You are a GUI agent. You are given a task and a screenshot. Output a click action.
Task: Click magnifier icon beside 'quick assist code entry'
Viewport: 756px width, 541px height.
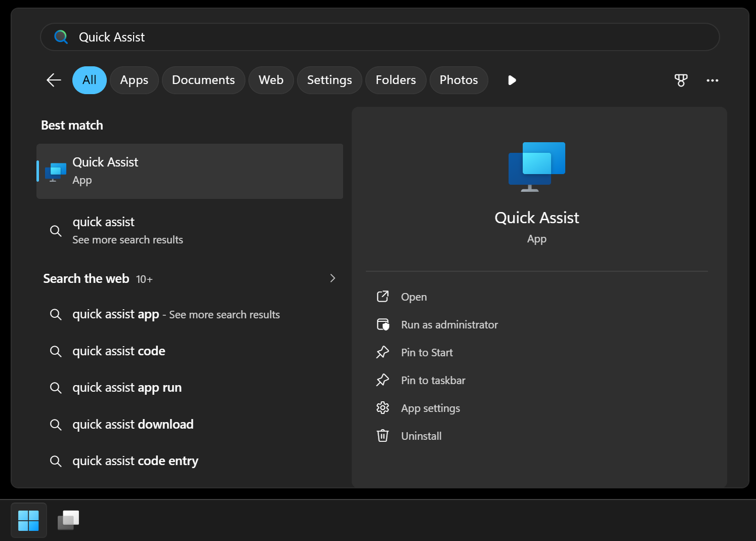coord(56,461)
